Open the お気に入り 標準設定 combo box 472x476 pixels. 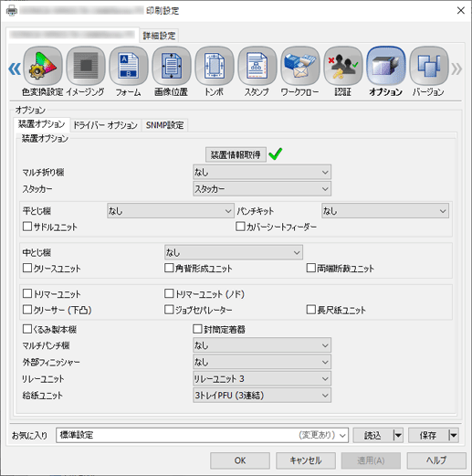[x=202, y=435]
